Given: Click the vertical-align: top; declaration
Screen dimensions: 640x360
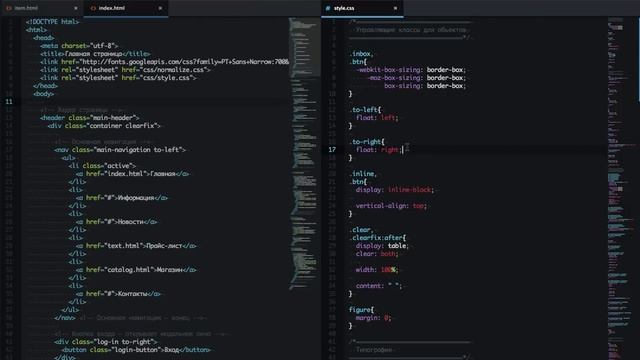Looking at the screenshot, I should (x=391, y=206).
